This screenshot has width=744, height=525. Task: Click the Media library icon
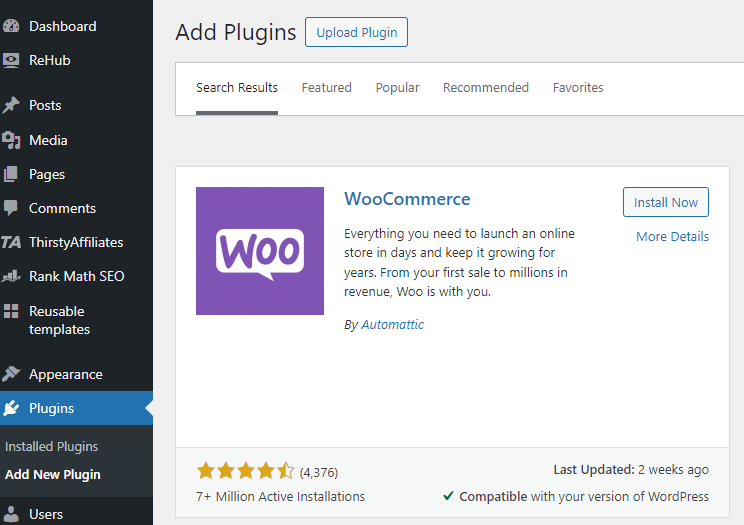point(11,140)
